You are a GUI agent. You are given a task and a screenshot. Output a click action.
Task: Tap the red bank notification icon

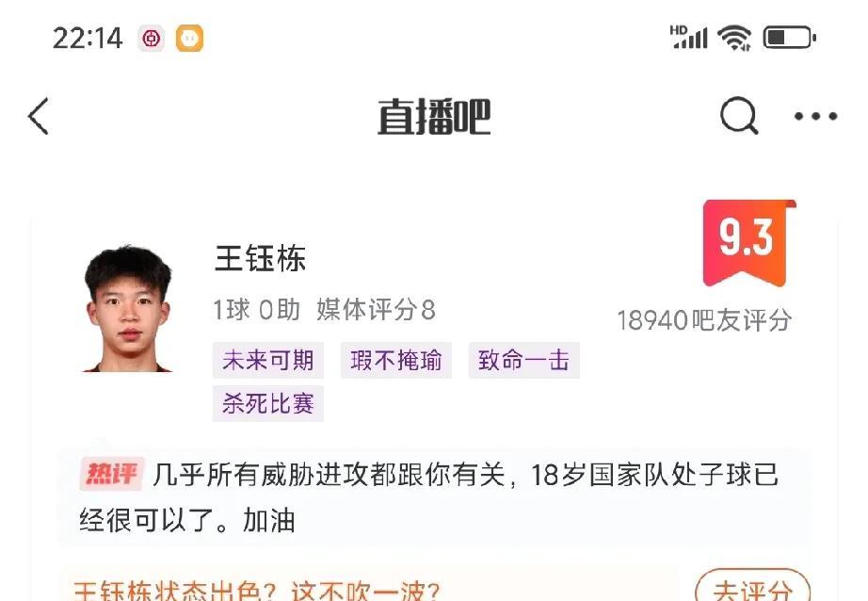click(x=152, y=39)
